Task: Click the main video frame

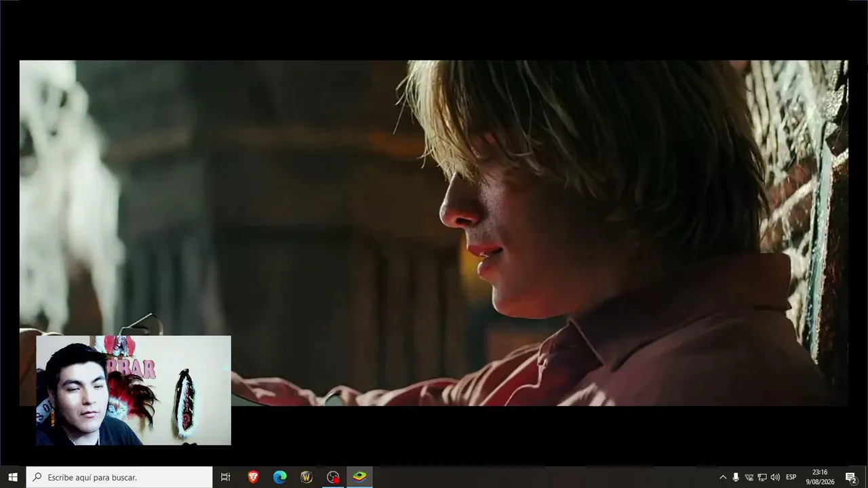Action: click(x=433, y=233)
